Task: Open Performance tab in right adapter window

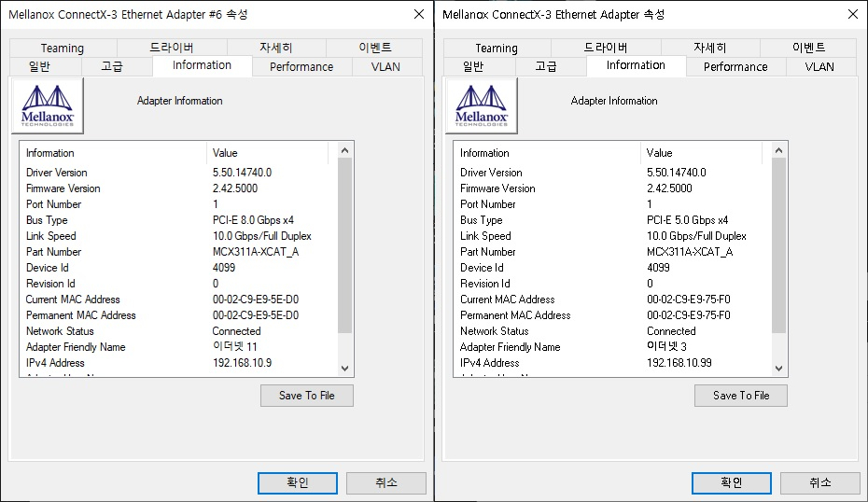Action: click(x=735, y=66)
